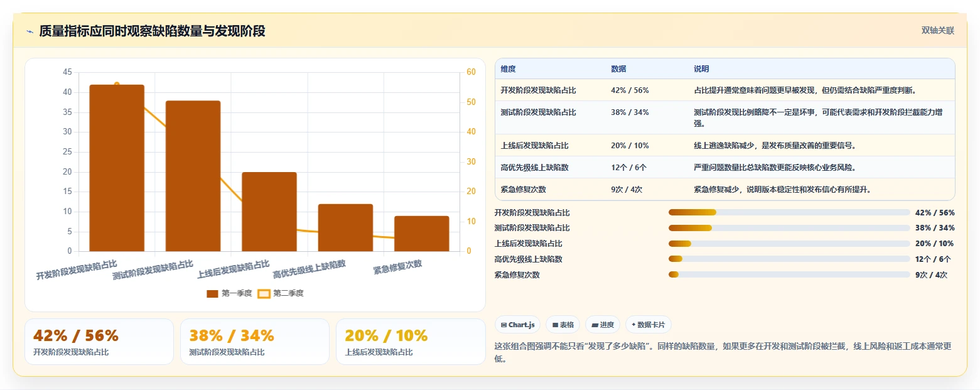The height and width of the screenshot is (390, 980).
Task: Click the brown 第一季度 legend color box
Action: (x=212, y=293)
